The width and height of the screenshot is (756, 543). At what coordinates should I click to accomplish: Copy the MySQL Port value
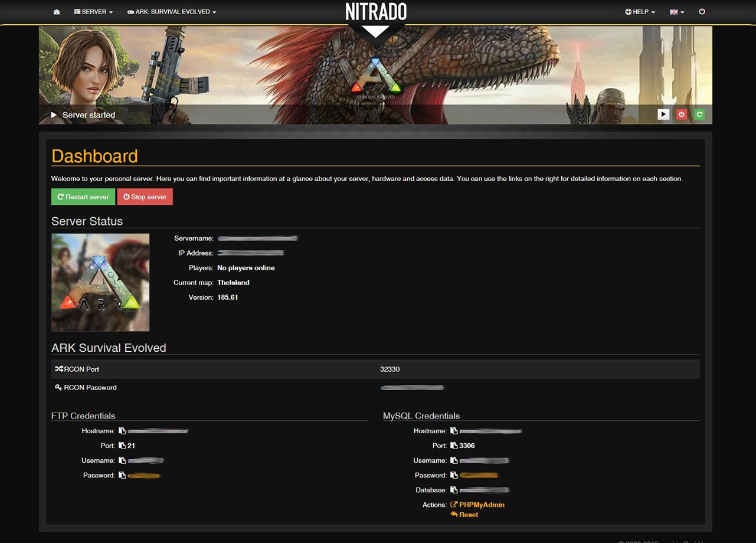pyautogui.click(x=454, y=446)
